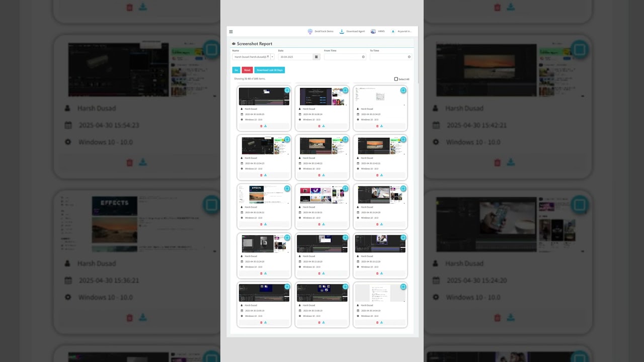Tick checkbox on the 15:12:20 screenshot card
Screen dimensions: 644x362
pyautogui.click(x=403, y=238)
